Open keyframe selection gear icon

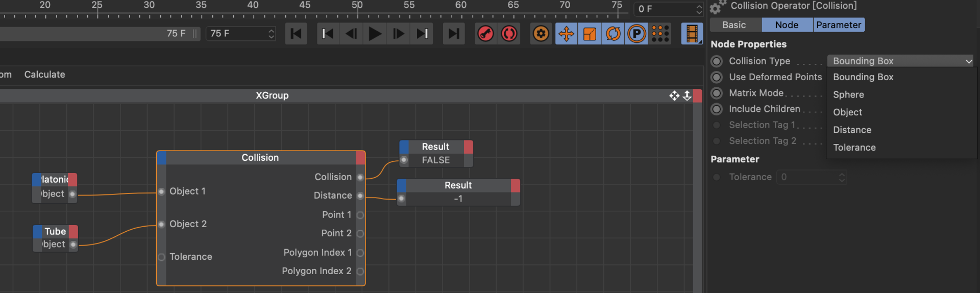[x=541, y=34]
